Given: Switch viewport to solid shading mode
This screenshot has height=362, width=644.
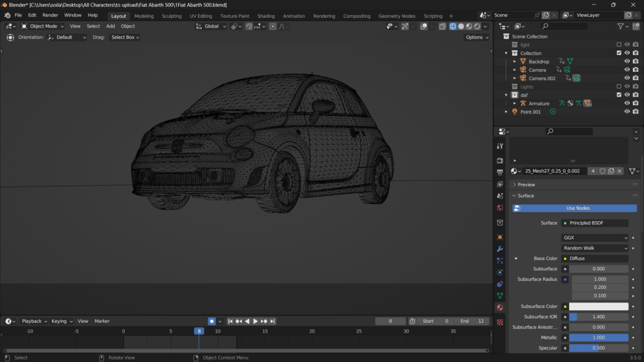Looking at the screenshot, I should pos(461,26).
